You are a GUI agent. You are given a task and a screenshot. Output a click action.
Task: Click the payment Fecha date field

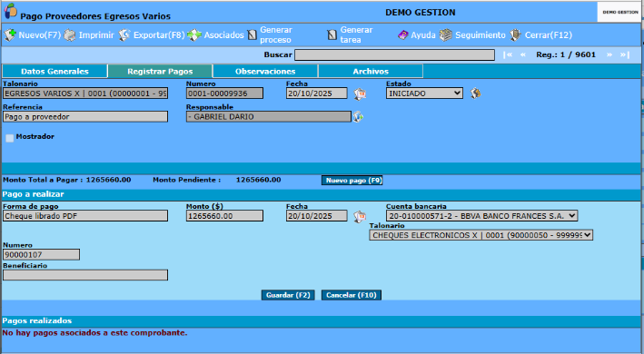(317, 216)
